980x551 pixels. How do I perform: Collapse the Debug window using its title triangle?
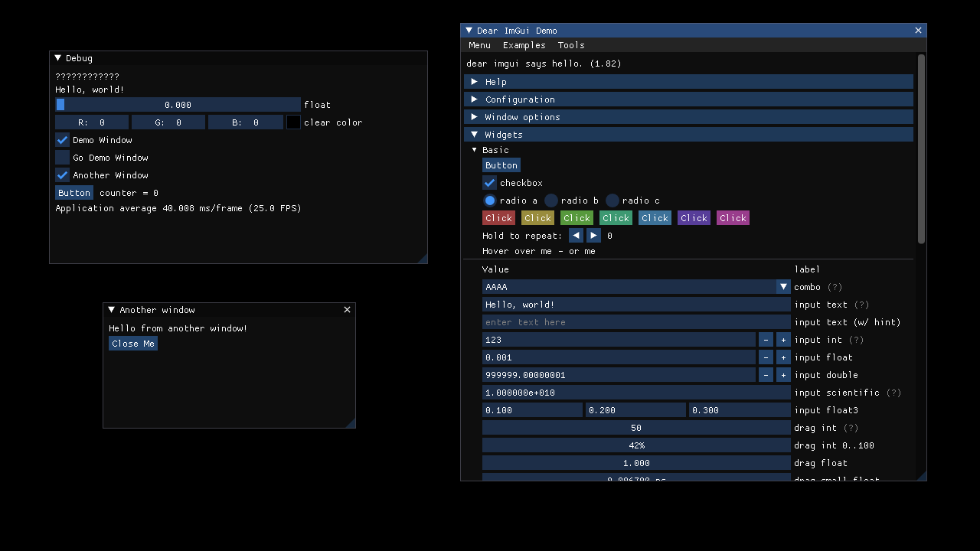tap(57, 58)
